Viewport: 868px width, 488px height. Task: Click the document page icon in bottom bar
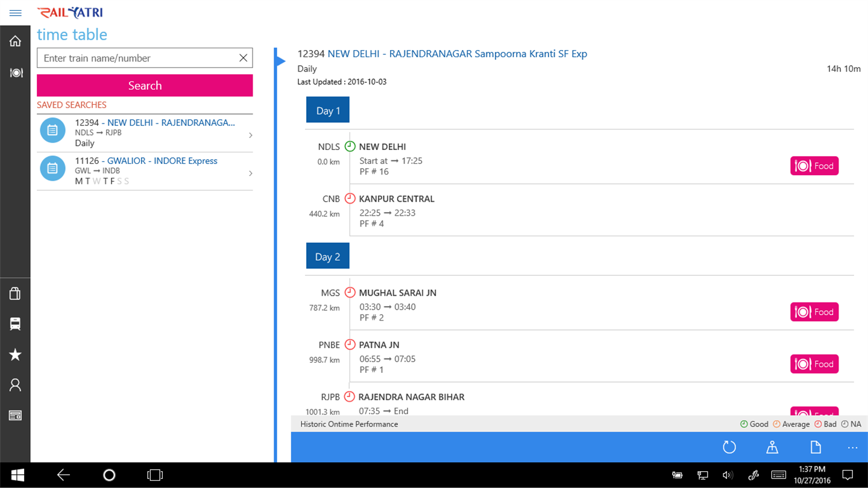816,447
